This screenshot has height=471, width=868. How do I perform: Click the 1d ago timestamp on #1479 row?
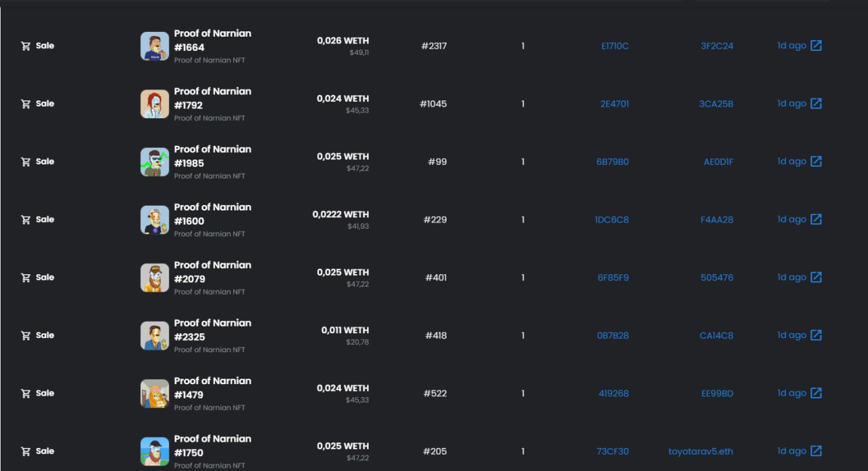[x=791, y=393]
